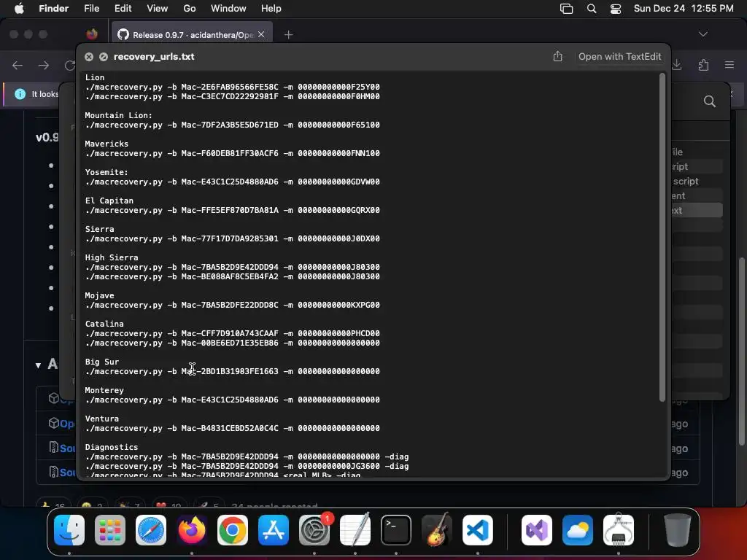
Task: Go back in Firefox
Action: pyautogui.click(x=18, y=65)
